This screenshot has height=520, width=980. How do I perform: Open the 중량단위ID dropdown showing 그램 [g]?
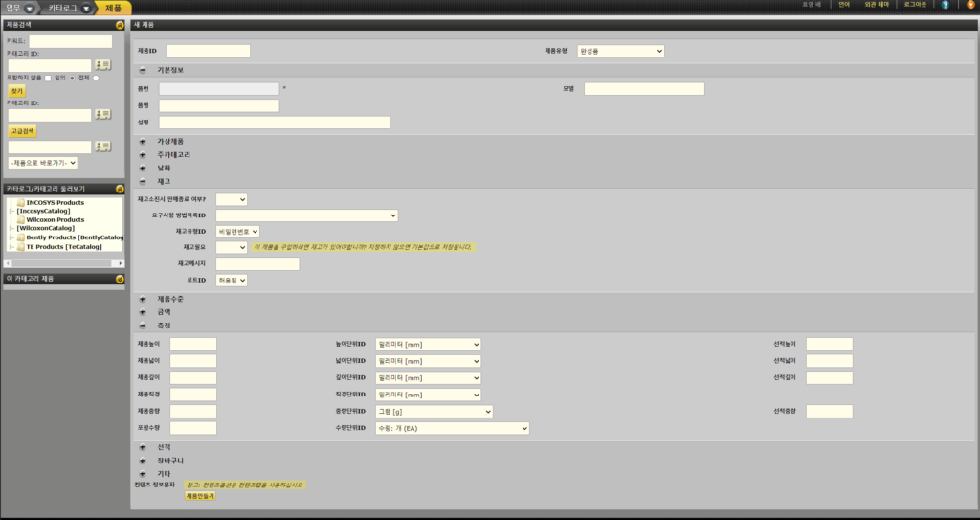click(434, 411)
